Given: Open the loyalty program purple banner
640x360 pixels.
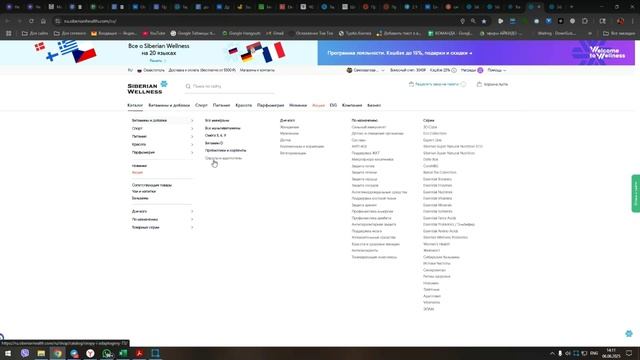Looking at the screenshot, I should tap(476, 53).
